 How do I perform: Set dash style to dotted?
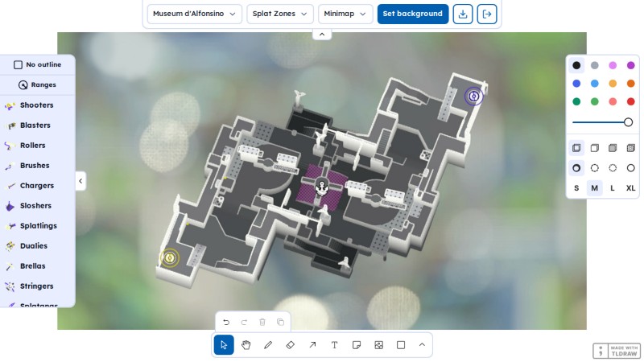613,168
